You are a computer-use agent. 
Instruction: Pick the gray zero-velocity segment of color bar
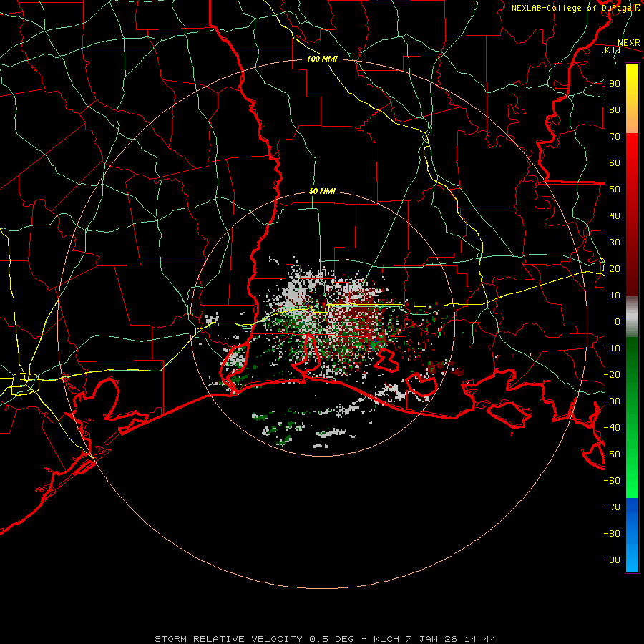point(632,317)
